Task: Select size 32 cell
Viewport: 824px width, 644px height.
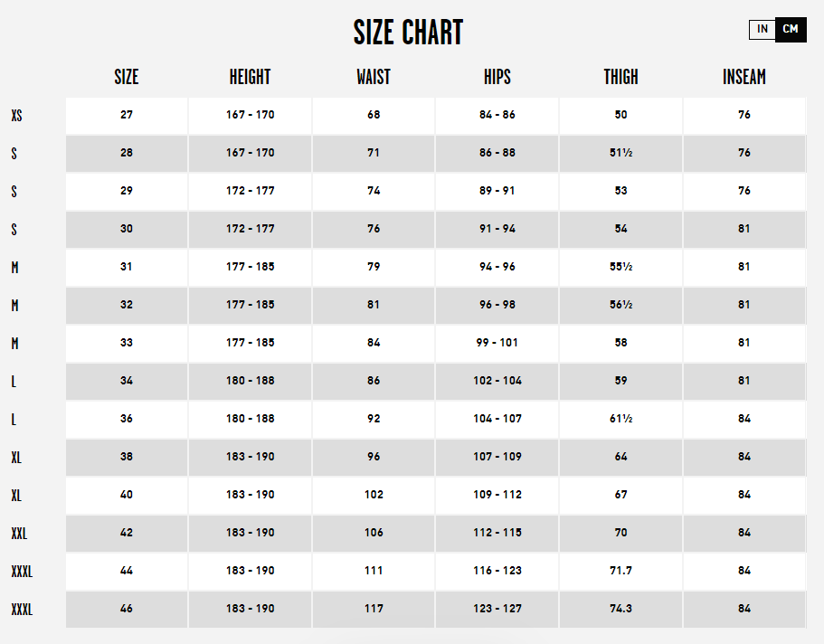Action: coord(127,305)
